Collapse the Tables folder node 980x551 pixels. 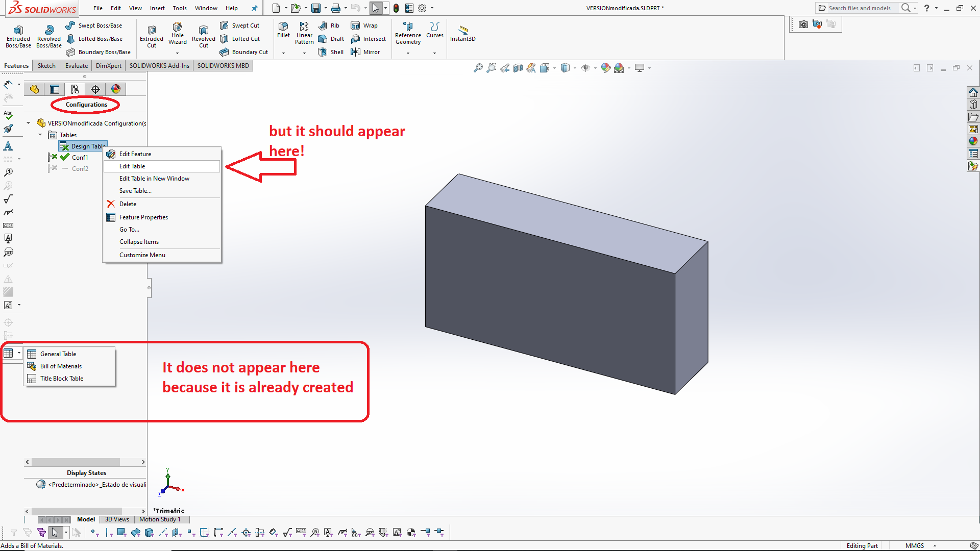coord(40,135)
